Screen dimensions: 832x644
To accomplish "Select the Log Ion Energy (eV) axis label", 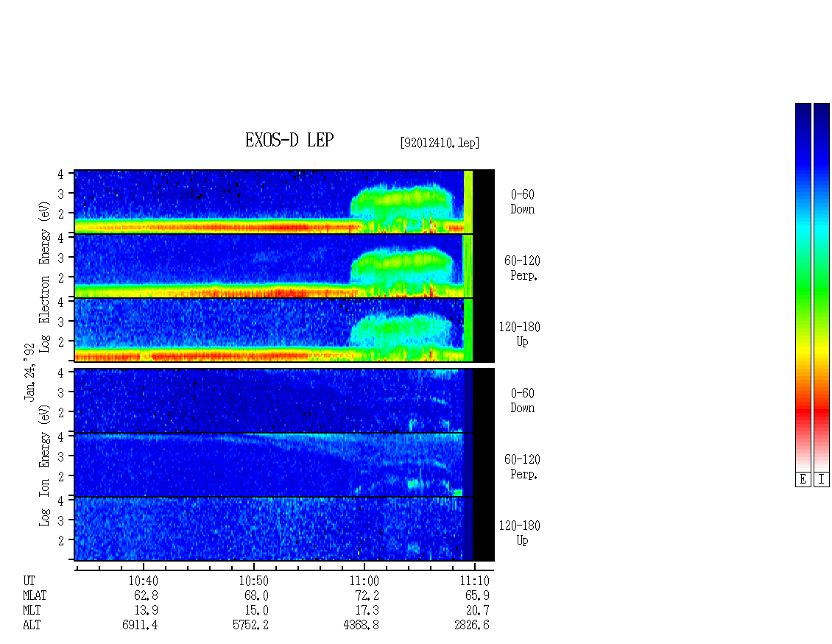I will tap(45, 465).
